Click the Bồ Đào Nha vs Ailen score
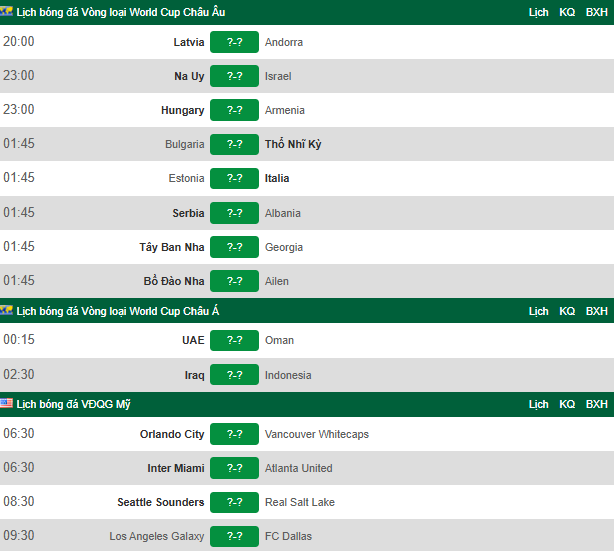Image resolution: width=614 pixels, height=551 pixels. click(x=234, y=281)
